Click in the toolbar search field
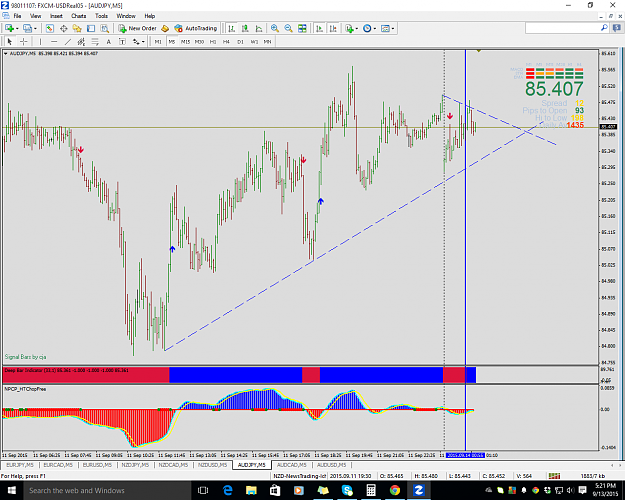Screen dimensions: 625x500 pyautogui.click(x=562, y=28)
